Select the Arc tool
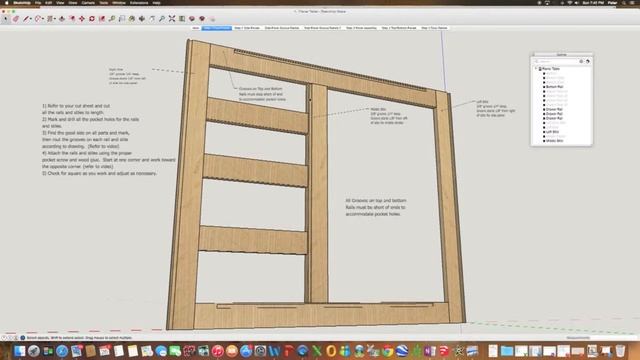This screenshot has width=640, height=360. [x=38, y=19]
